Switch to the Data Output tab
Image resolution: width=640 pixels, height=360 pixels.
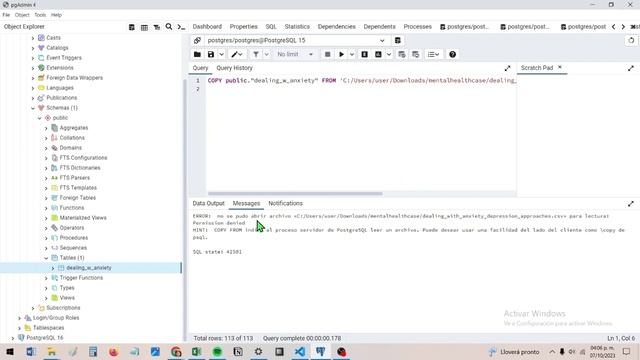point(209,203)
